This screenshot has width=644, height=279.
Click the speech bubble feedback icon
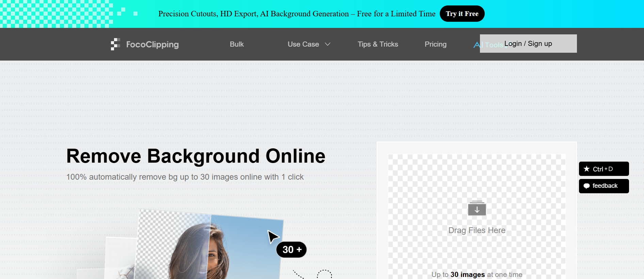(x=586, y=186)
